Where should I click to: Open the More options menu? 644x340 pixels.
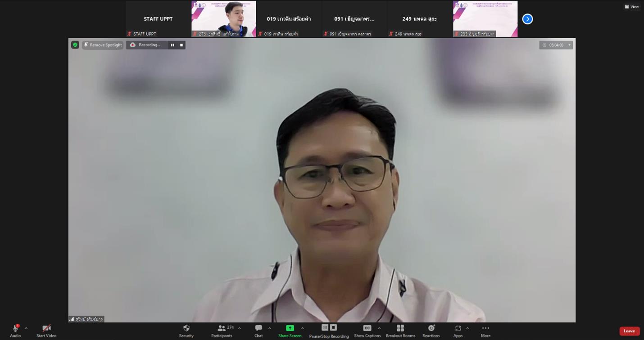[x=485, y=331]
